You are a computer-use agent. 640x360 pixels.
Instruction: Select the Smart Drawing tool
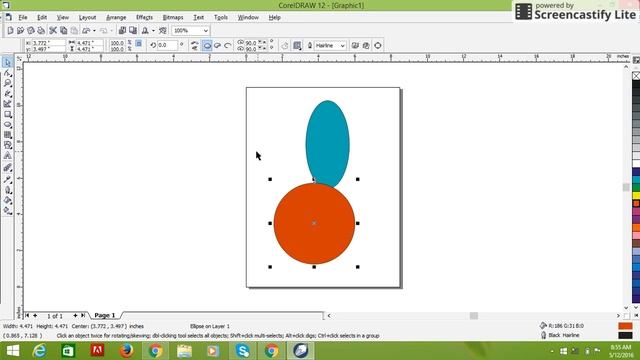tap(7, 104)
